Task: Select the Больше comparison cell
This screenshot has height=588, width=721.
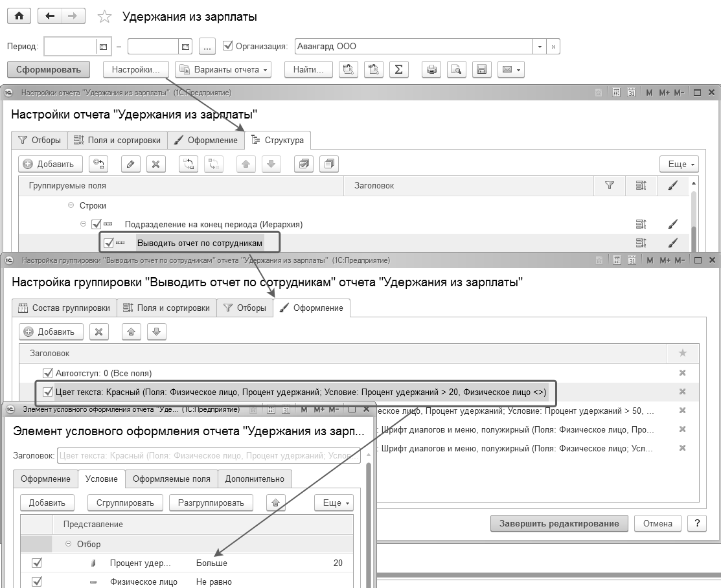Action: tap(212, 563)
